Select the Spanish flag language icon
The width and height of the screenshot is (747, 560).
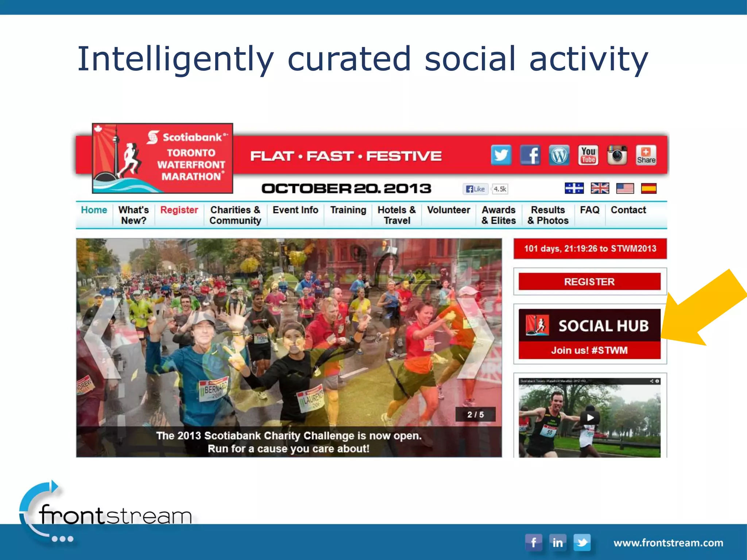coord(649,188)
